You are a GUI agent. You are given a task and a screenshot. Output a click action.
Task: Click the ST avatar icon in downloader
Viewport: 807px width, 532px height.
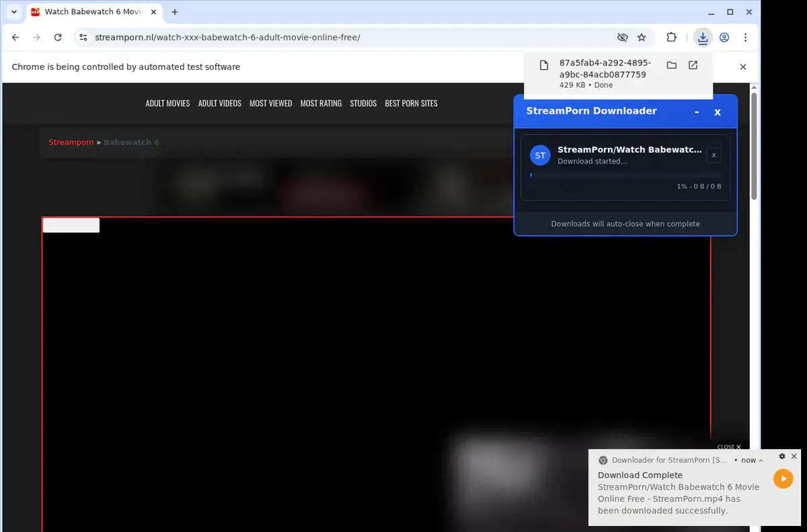pyautogui.click(x=540, y=155)
